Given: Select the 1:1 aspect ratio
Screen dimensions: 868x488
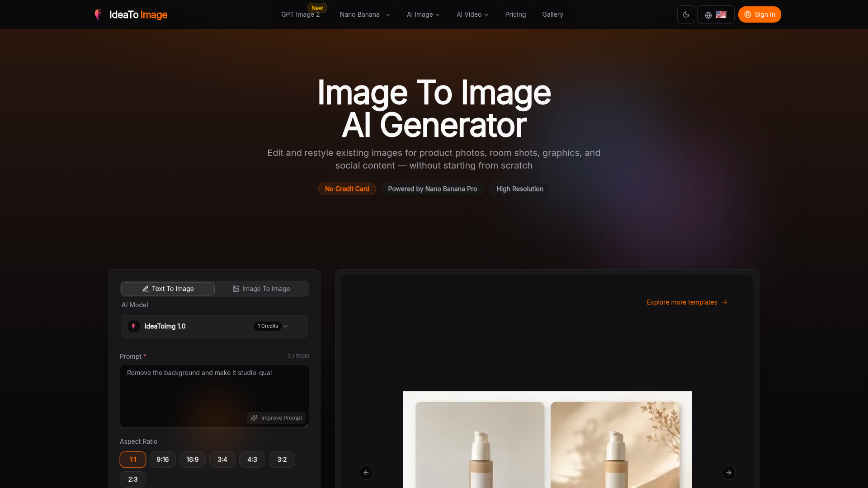Looking at the screenshot, I should click(x=133, y=460).
